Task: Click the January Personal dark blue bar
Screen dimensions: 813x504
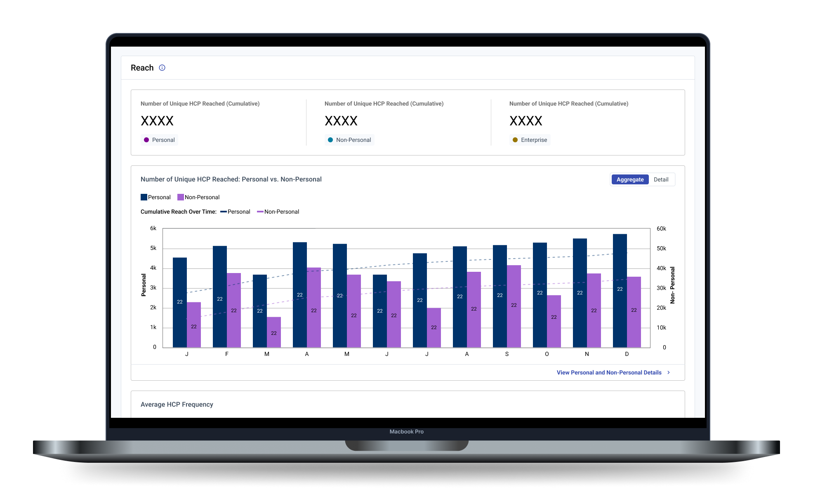Action: (x=180, y=302)
